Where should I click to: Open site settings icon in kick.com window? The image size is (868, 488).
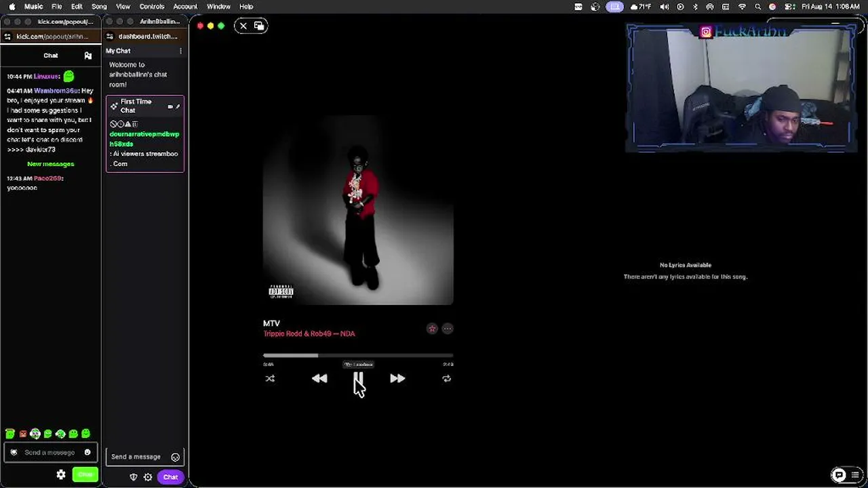click(7, 37)
